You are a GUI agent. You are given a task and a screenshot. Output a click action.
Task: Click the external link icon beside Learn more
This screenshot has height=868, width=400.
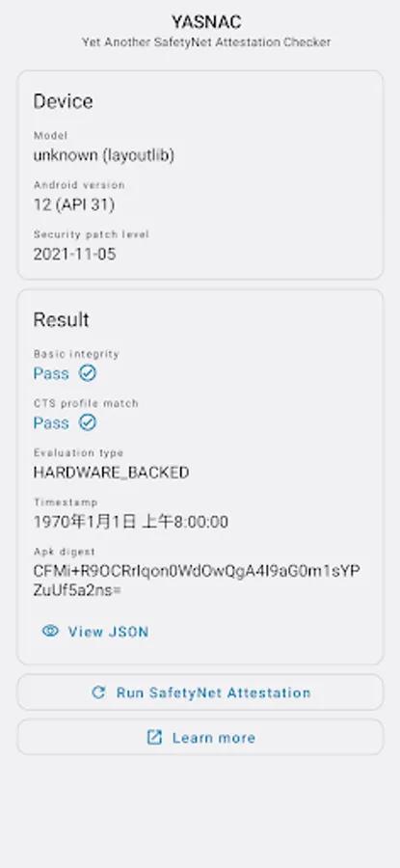[154, 737]
